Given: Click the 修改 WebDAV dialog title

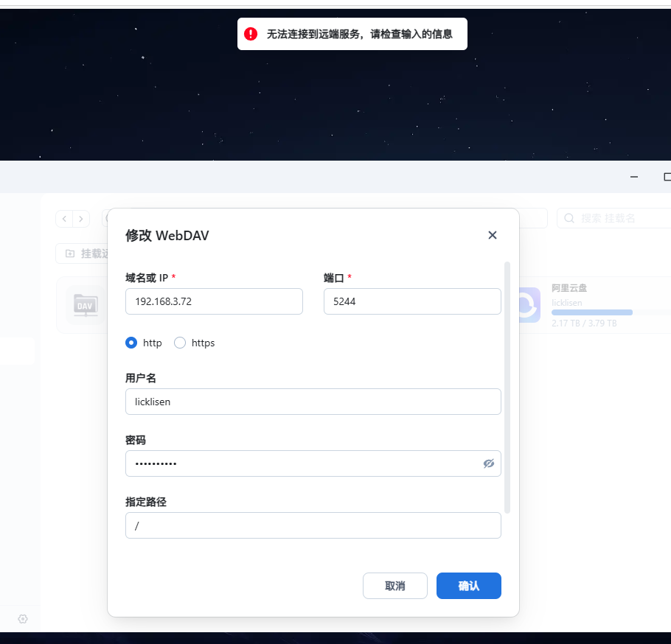Looking at the screenshot, I should click(167, 236).
